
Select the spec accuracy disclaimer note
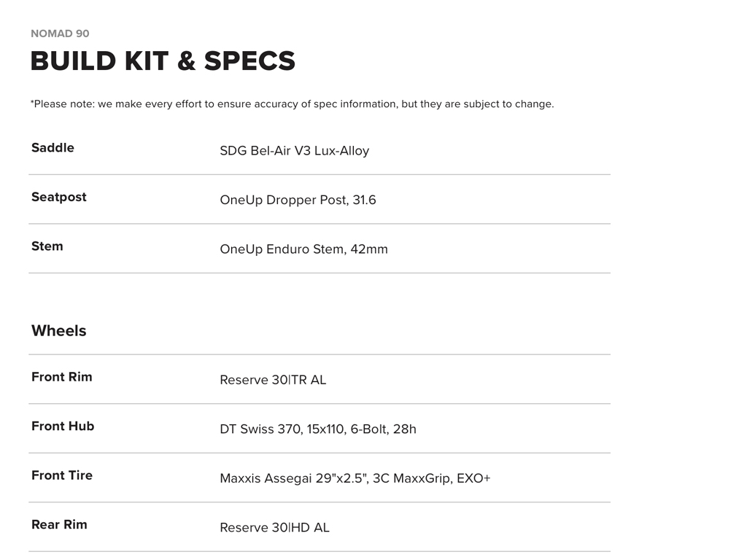click(292, 104)
